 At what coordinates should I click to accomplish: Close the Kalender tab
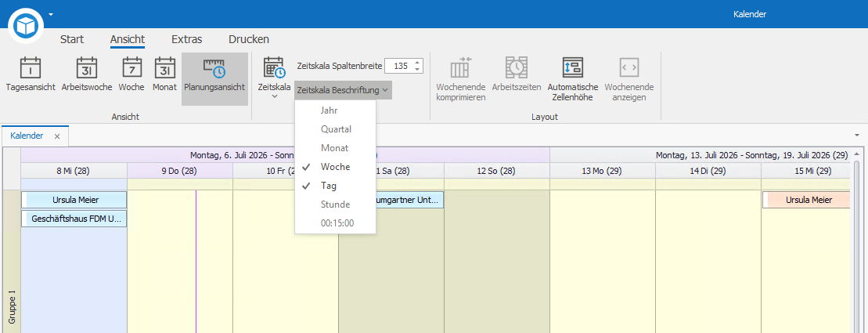click(x=57, y=136)
